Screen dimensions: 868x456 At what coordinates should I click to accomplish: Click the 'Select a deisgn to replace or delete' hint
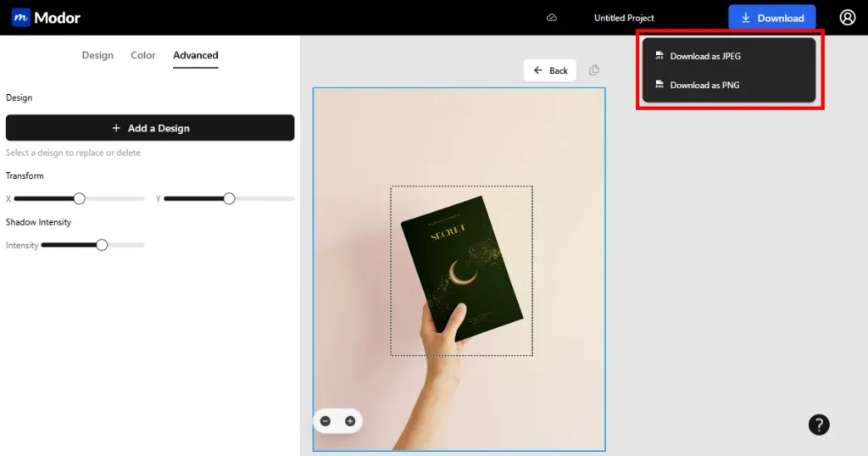[73, 153]
